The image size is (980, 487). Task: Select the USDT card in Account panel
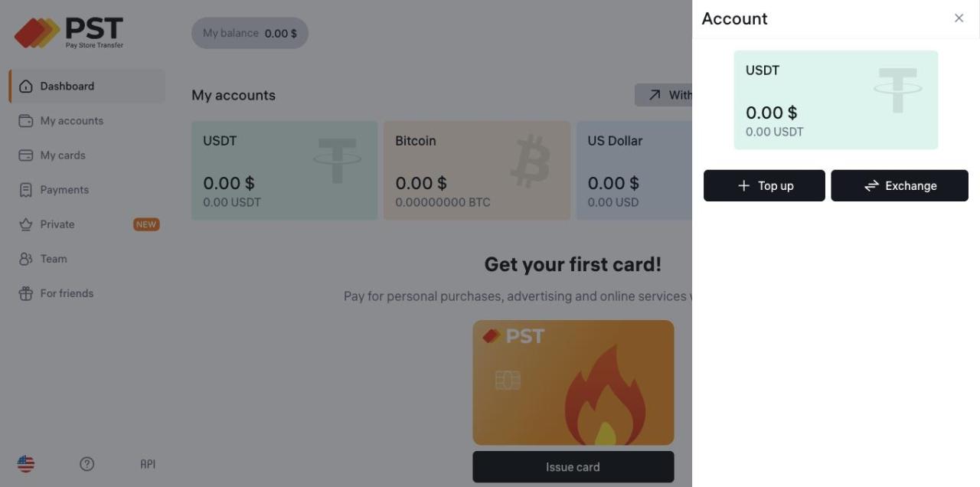[835, 100]
